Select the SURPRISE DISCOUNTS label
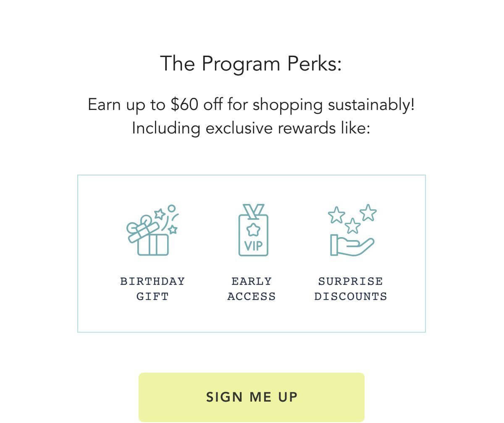504x423 pixels. click(351, 289)
